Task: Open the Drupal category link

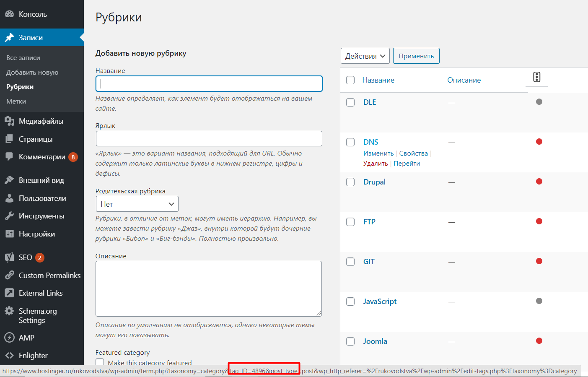Action: click(374, 182)
